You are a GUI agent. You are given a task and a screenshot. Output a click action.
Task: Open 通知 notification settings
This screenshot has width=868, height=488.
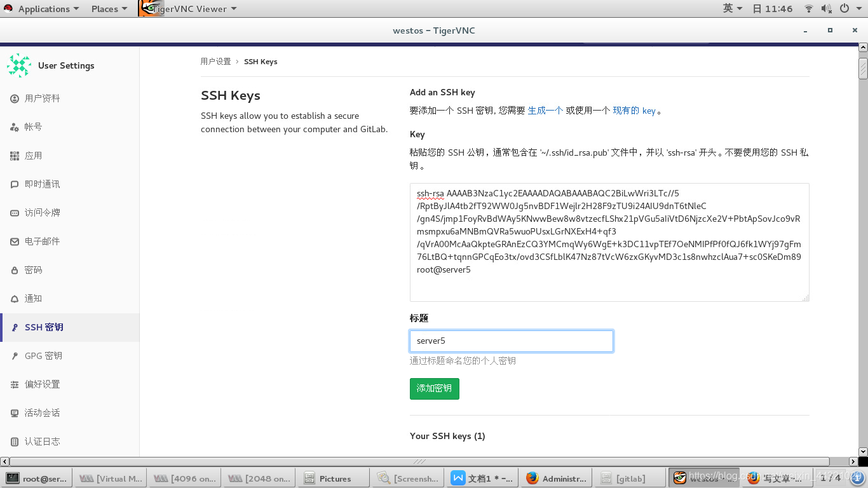click(70, 299)
